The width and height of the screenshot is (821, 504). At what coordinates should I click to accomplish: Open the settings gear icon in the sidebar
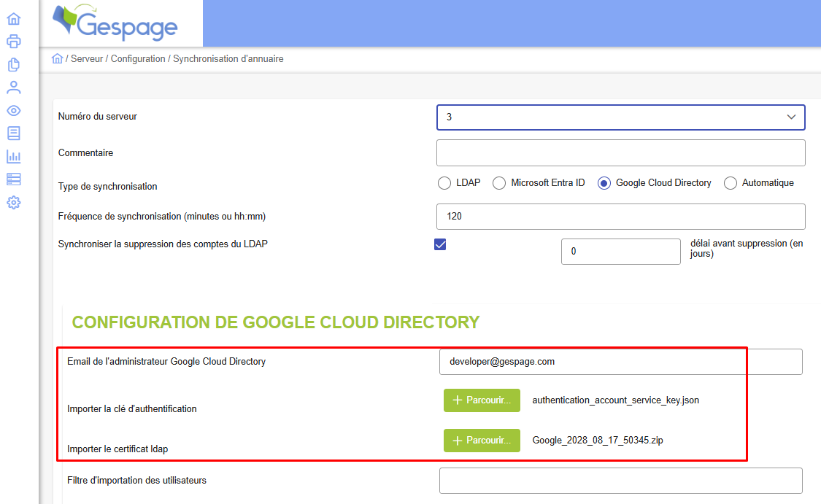click(x=14, y=203)
